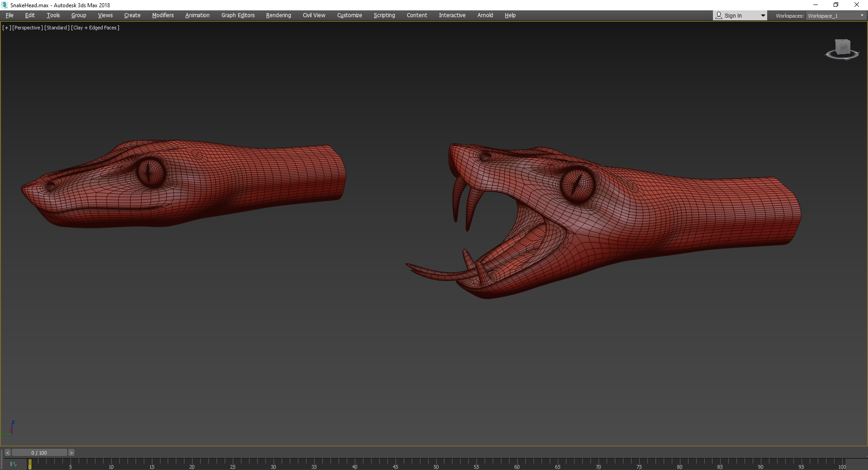Open the [Perspective] viewport label menu

28,28
